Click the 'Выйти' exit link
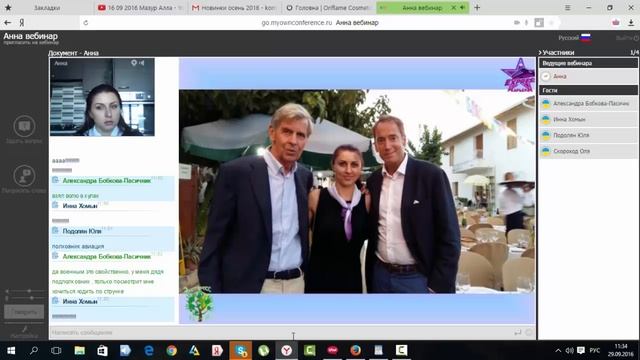 click(x=627, y=38)
